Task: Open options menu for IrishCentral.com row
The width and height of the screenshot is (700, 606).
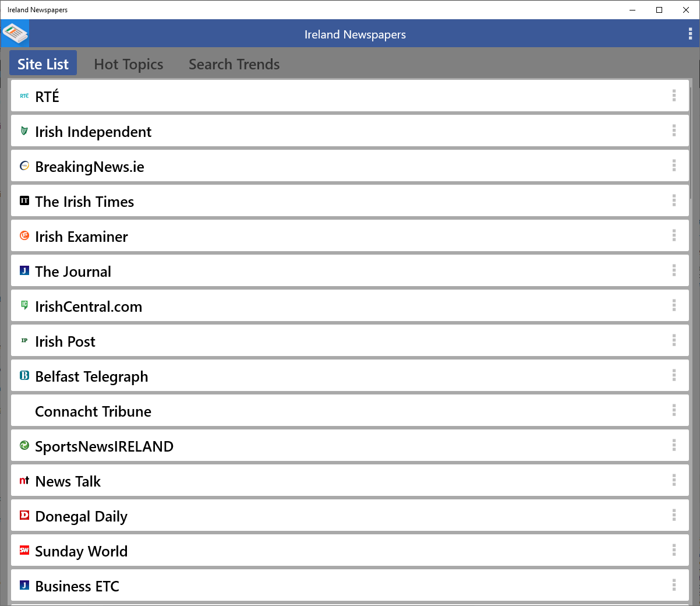Action: (x=674, y=305)
